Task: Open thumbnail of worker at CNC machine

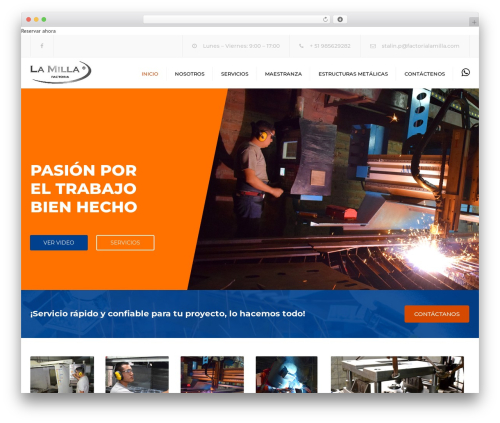Action: click(62, 374)
